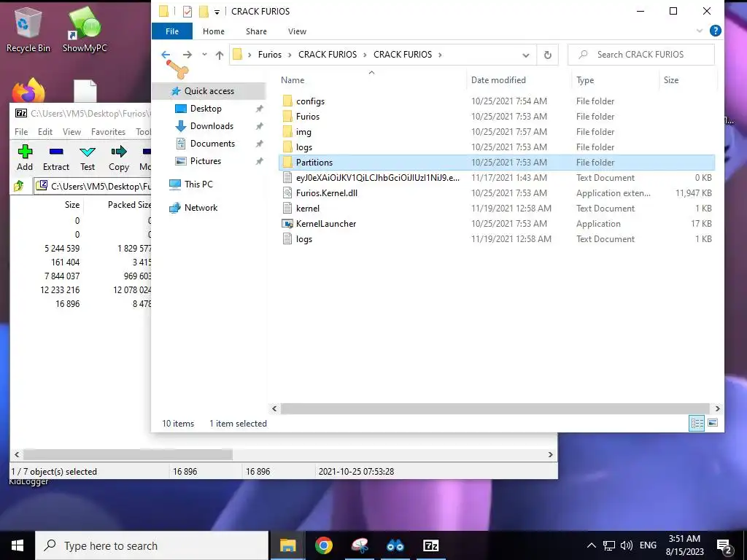
Task: Click ENG language indicator in taskbar
Action: click(x=648, y=545)
